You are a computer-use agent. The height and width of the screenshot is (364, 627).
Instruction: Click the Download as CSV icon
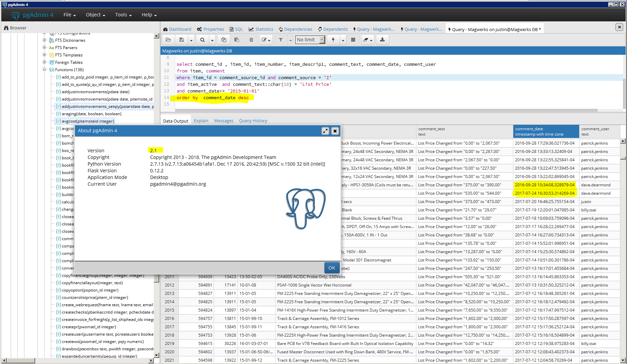[382, 40]
